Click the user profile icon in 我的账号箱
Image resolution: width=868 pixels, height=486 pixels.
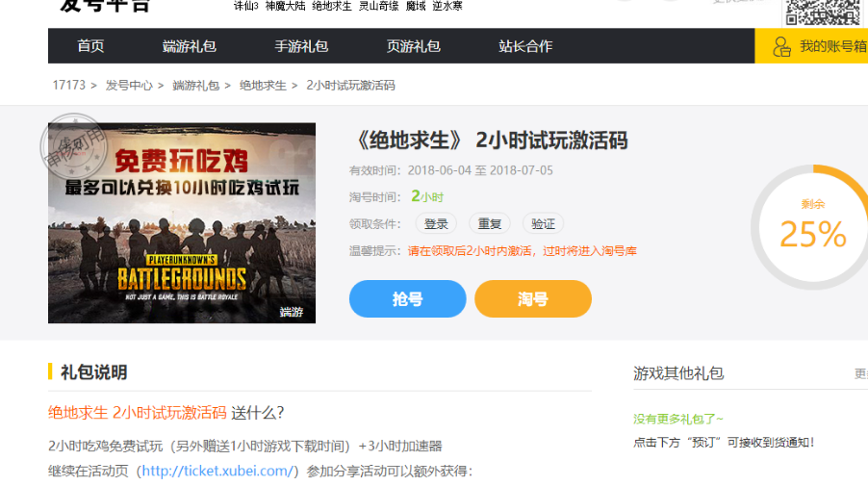781,46
